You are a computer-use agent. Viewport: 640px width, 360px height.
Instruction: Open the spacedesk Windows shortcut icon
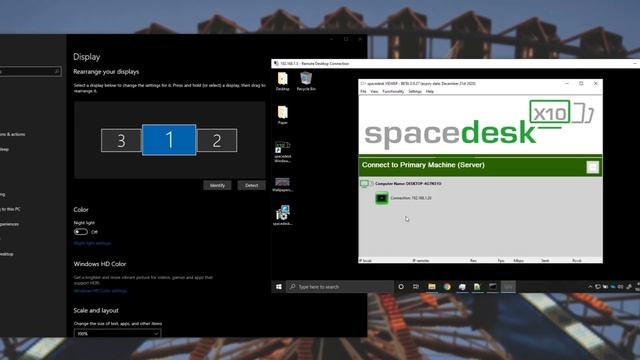coord(282,151)
